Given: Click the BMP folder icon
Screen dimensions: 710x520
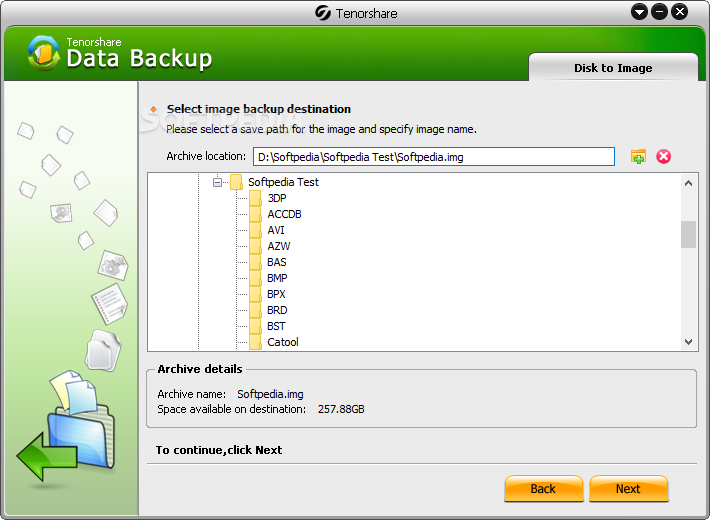Looking at the screenshot, I should (x=255, y=278).
